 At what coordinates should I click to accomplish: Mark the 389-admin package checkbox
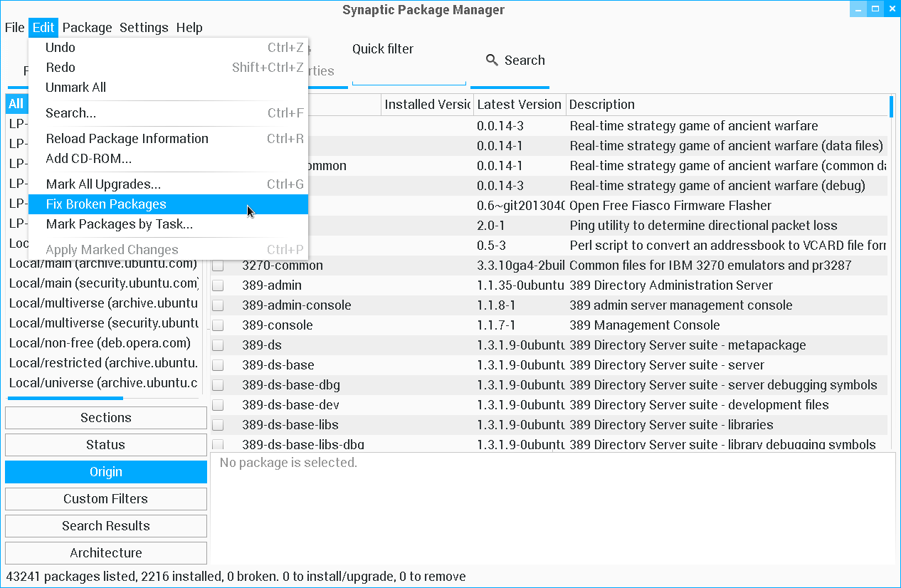tap(218, 285)
